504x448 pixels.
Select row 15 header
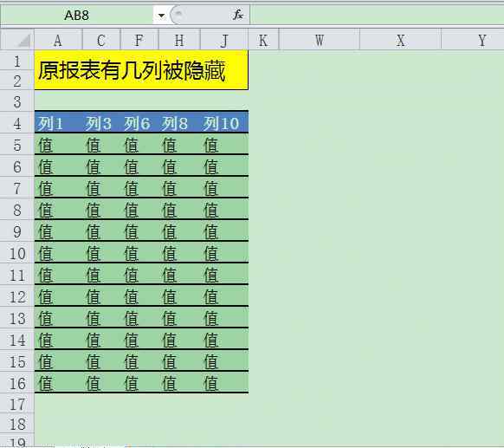tap(17, 361)
